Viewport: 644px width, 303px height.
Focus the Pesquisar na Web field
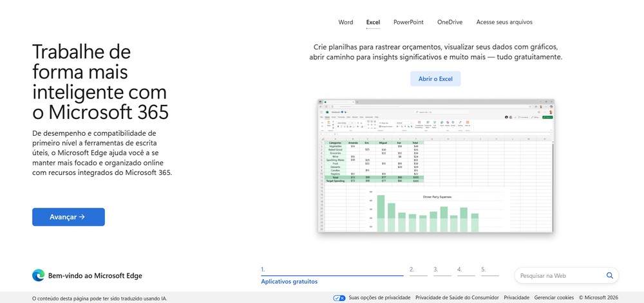click(566, 275)
